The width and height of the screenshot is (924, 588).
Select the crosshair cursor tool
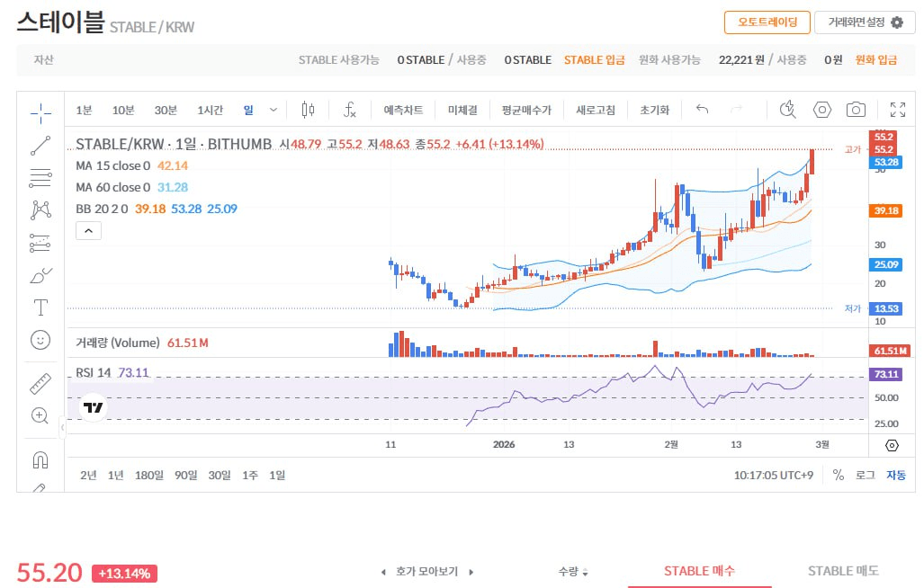(40, 114)
